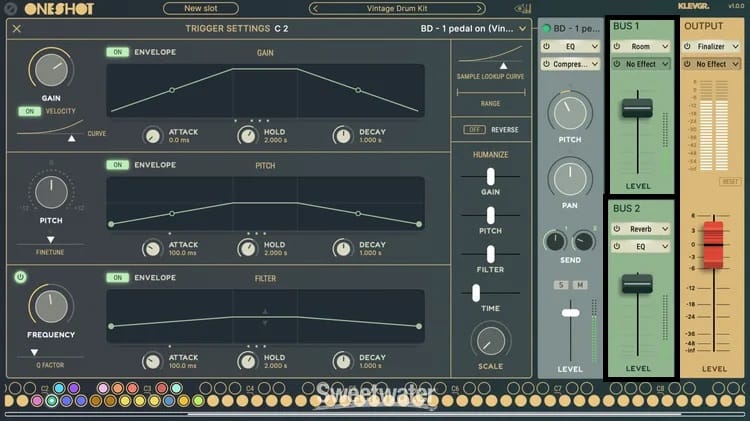Screen dimensions: 750x421
Task: Click the Filter envelope Hold knob
Action: [248, 362]
